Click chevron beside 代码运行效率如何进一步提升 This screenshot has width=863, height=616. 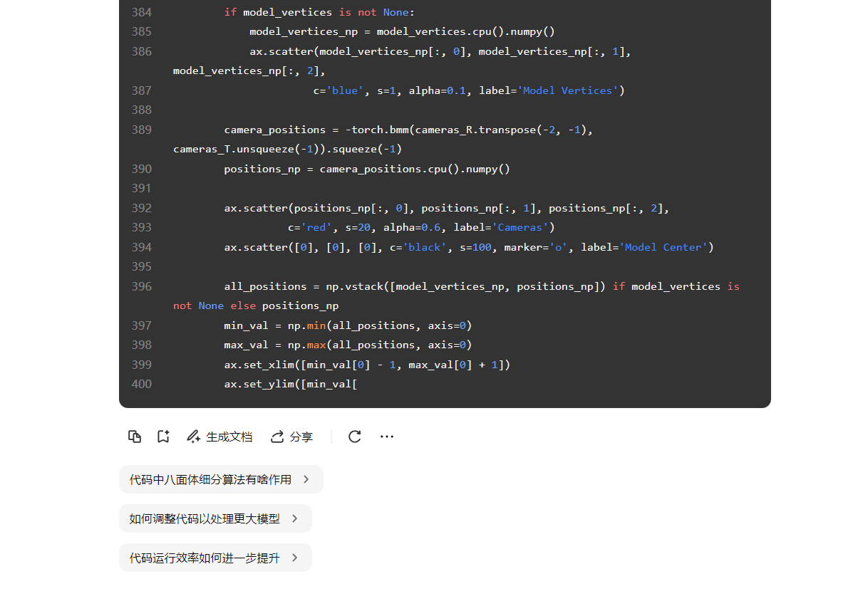click(x=295, y=558)
